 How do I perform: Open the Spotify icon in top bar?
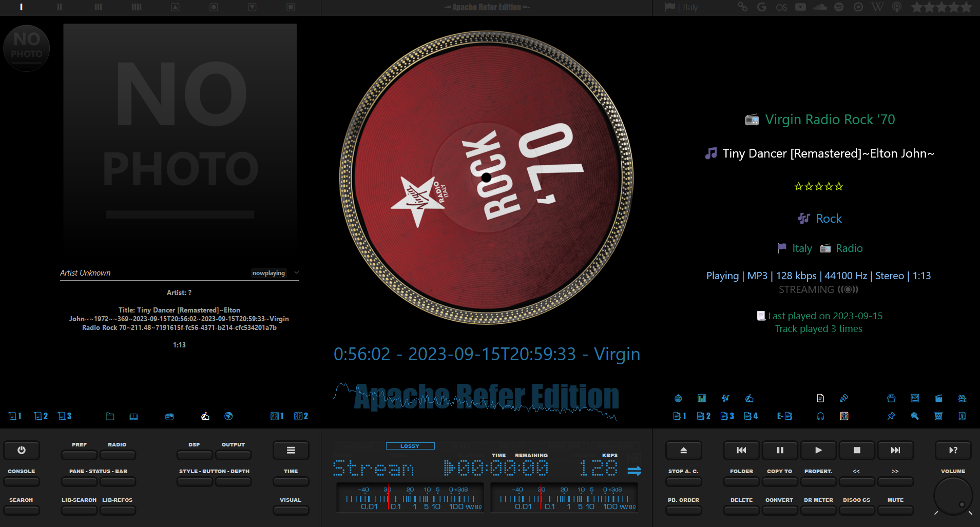[x=839, y=7]
